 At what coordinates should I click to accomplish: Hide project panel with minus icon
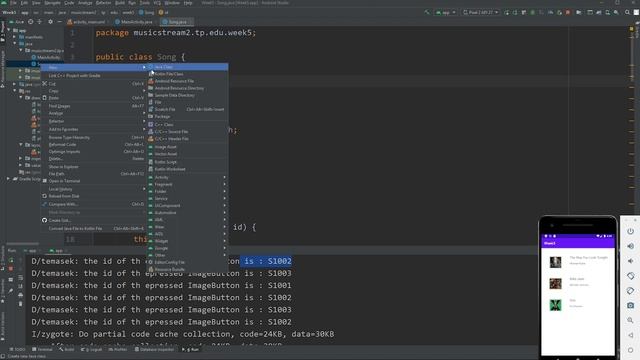[59, 22]
